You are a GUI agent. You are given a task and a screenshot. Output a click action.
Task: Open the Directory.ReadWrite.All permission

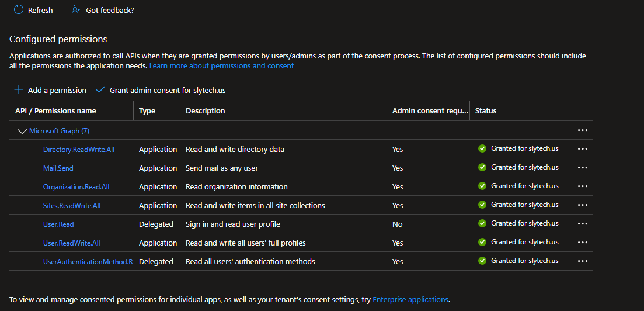tap(79, 150)
